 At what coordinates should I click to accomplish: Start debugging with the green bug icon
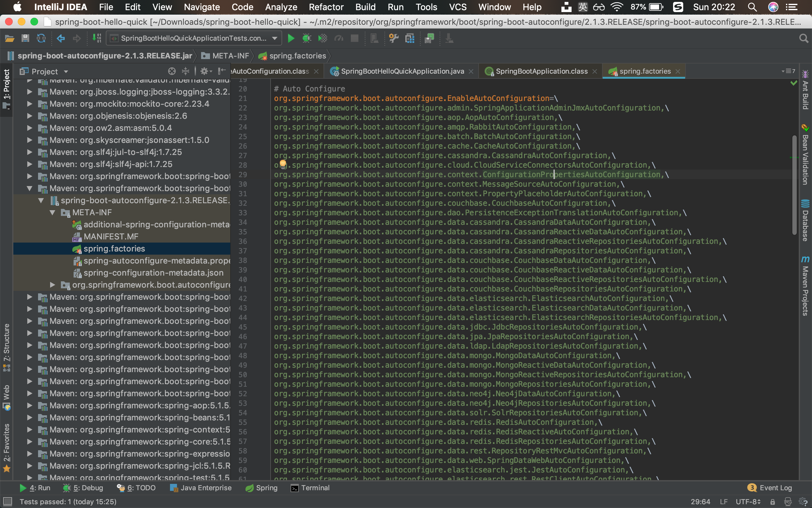[307, 38]
